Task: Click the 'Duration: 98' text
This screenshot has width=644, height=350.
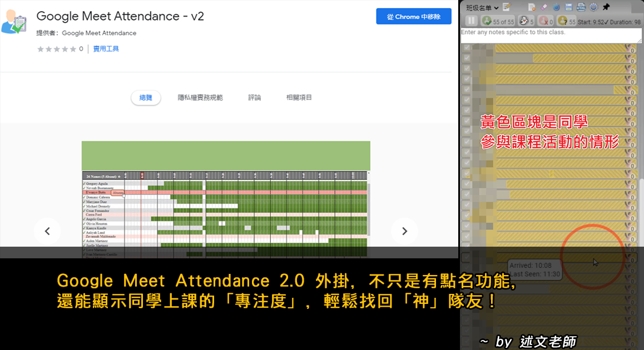Action: tap(625, 22)
